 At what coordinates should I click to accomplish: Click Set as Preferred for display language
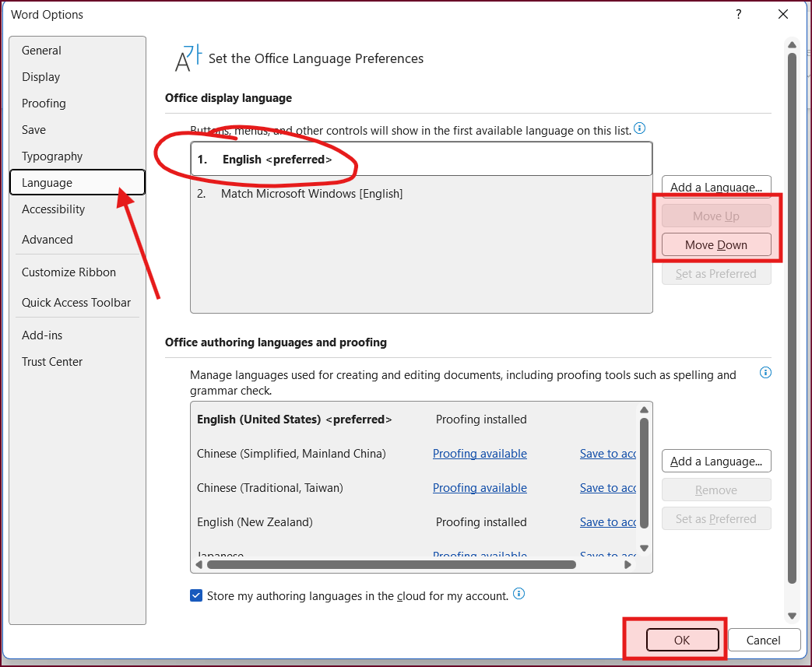[x=716, y=274]
